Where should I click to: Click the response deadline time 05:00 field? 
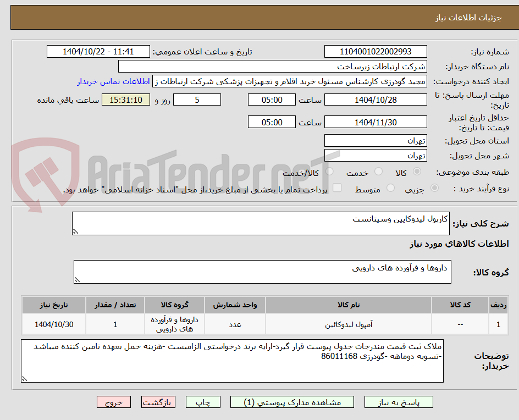tap(272, 100)
